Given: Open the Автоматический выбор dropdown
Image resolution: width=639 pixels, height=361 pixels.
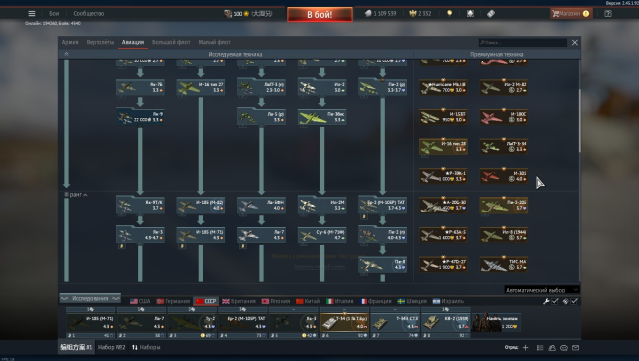Looking at the screenshot, I should pyautogui.click(x=542, y=290).
